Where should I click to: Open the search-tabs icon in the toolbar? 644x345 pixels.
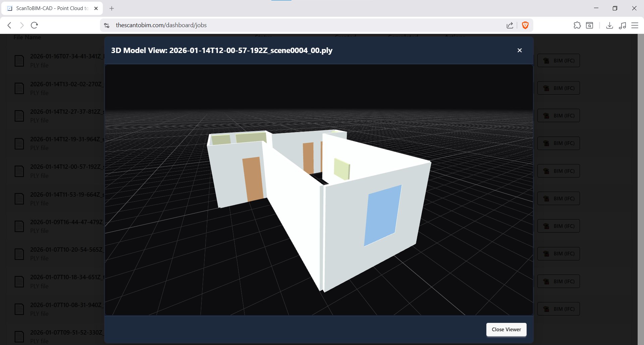coord(589,25)
